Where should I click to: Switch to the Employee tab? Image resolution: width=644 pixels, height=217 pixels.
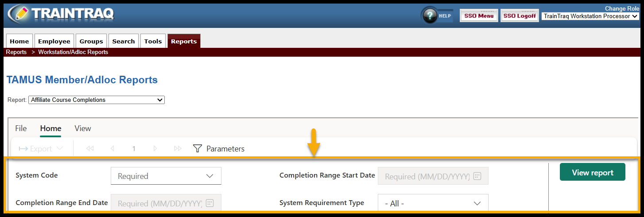click(x=54, y=41)
